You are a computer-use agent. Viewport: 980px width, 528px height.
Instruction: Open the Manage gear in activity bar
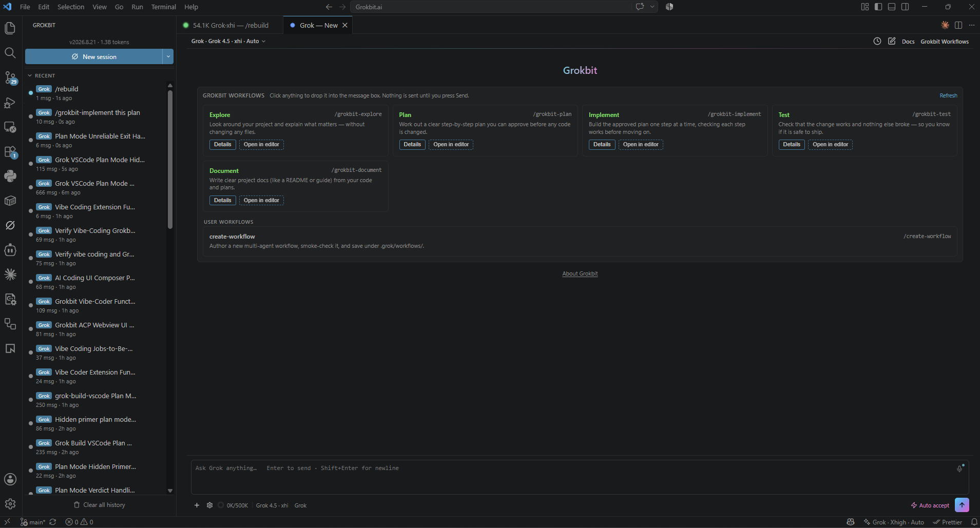10,504
